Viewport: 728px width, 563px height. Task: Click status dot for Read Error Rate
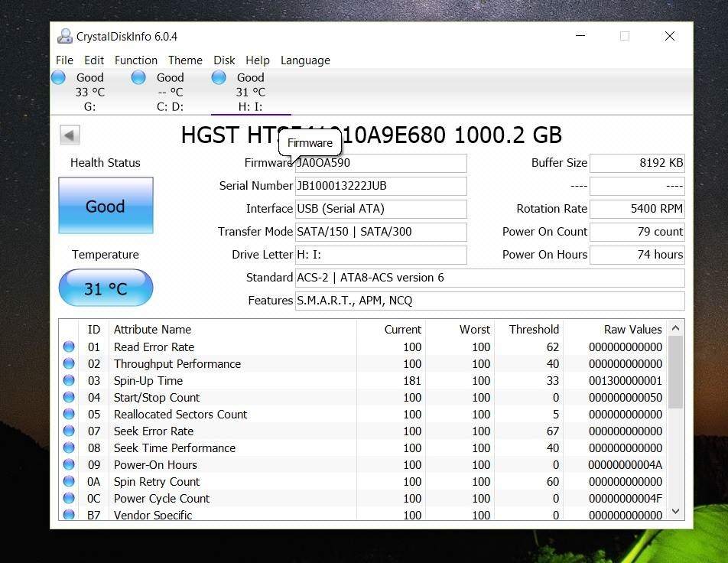pyautogui.click(x=69, y=347)
